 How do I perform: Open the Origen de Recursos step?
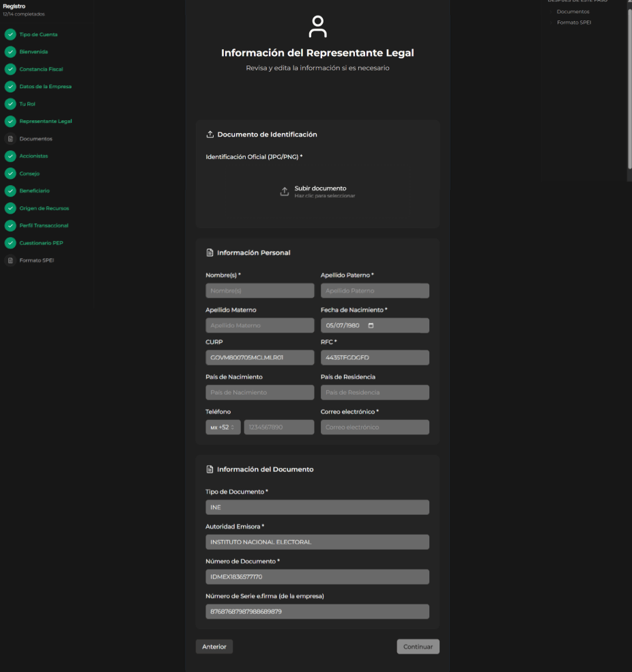coord(44,208)
